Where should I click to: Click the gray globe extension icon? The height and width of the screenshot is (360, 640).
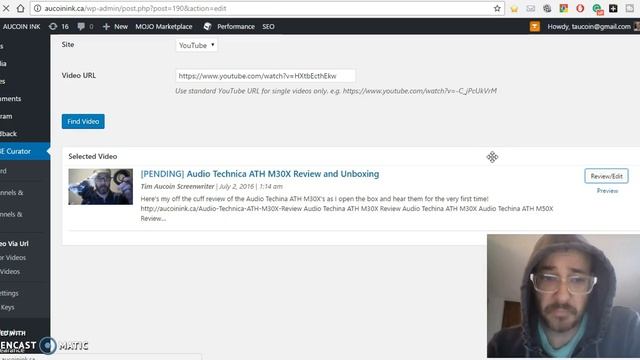coord(547,8)
